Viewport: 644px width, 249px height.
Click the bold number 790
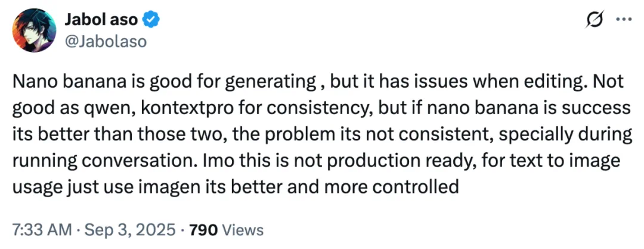[x=204, y=230]
